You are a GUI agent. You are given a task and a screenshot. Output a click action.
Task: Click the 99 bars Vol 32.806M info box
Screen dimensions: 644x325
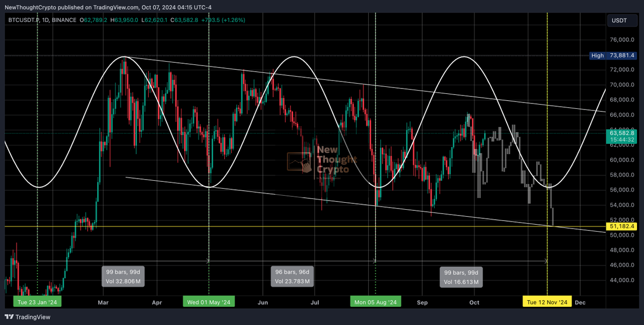tap(123, 276)
